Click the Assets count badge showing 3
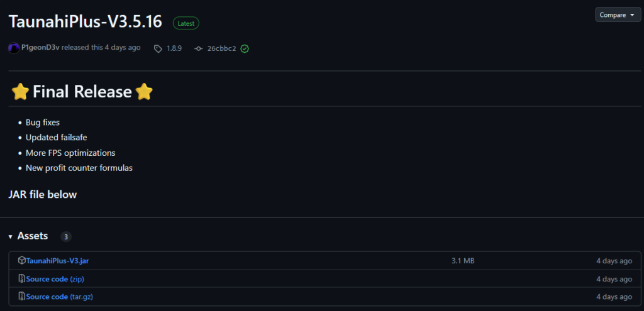The image size is (644, 311). pyautogui.click(x=66, y=237)
